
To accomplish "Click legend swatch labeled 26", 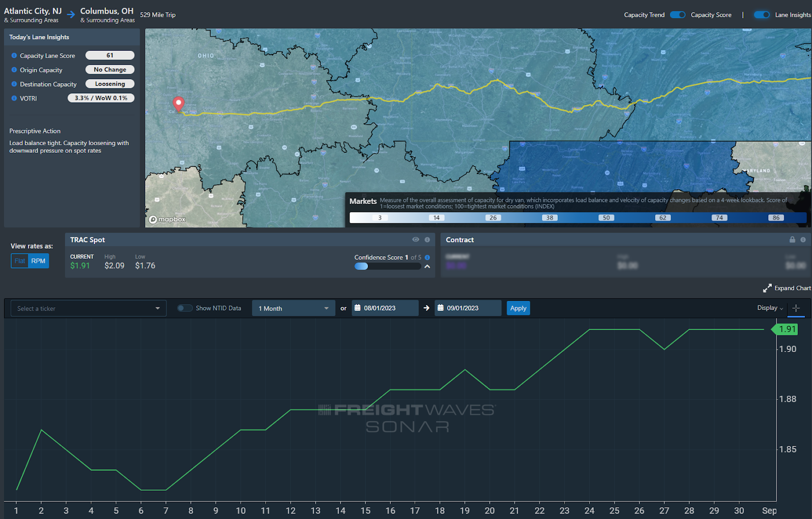I will [493, 218].
